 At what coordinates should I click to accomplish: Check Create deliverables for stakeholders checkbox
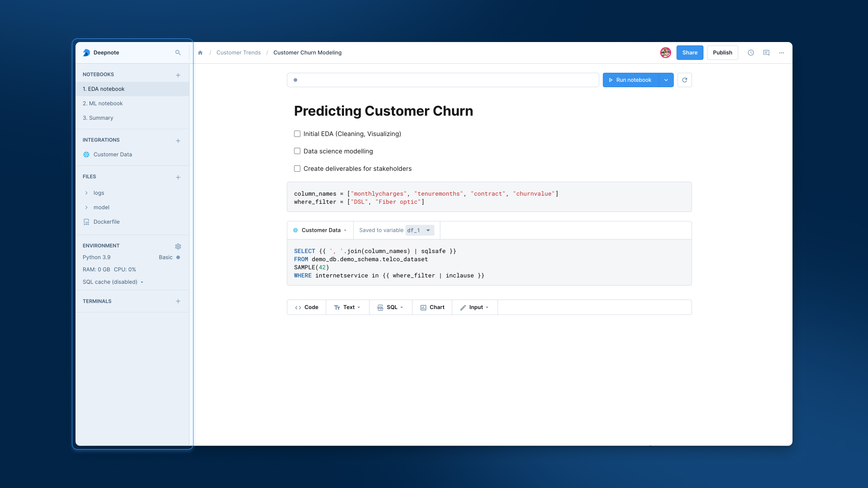coord(297,169)
